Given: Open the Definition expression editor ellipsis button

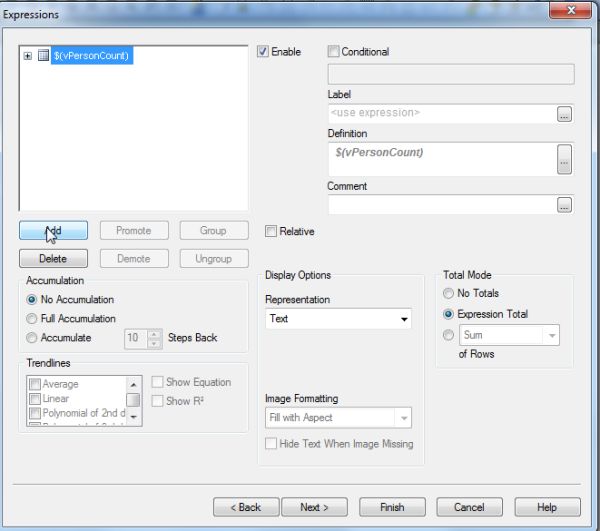Looking at the screenshot, I should click(564, 159).
